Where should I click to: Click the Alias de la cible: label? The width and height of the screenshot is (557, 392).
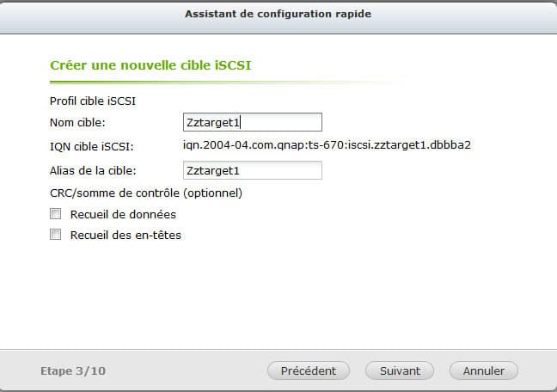click(93, 170)
